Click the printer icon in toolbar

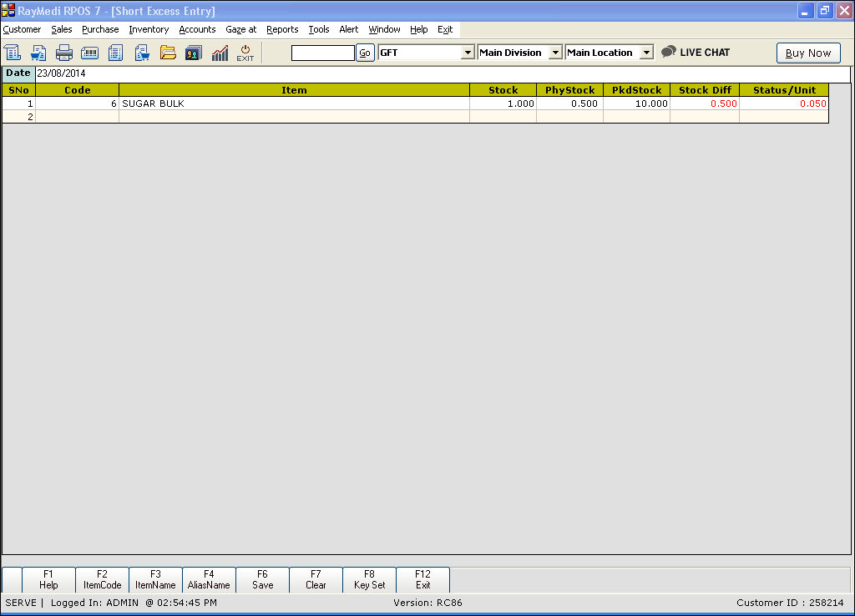click(x=64, y=53)
